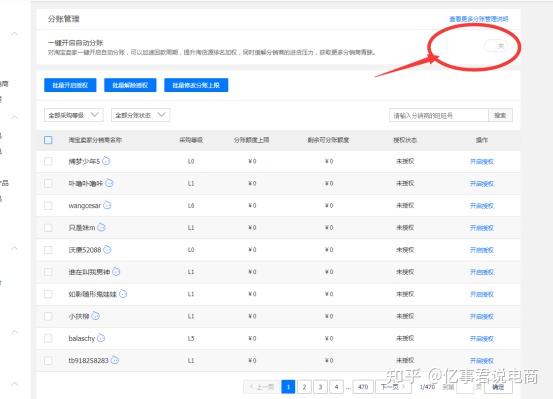Click 开启授权 for tb918258283

tap(482, 361)
